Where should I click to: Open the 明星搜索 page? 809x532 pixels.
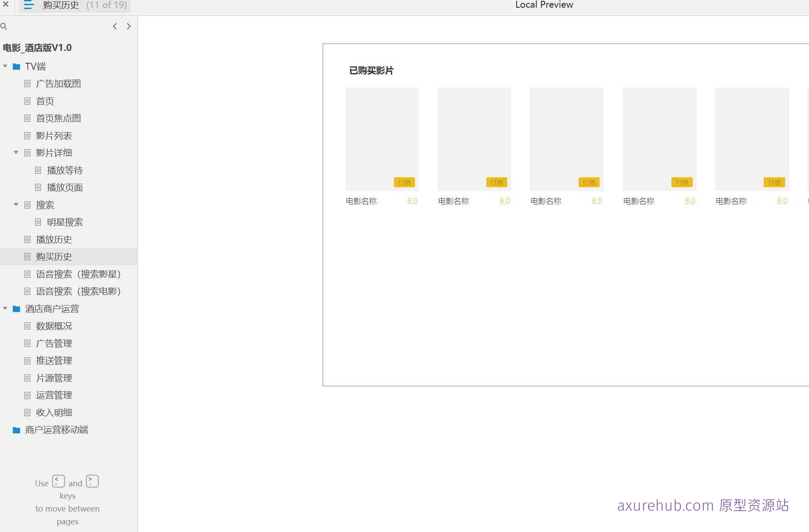[65, 222]
